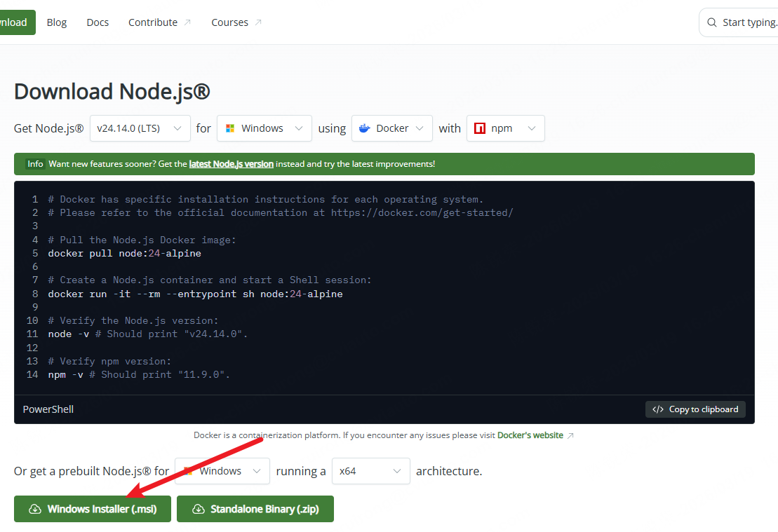Click the '# Pull the Node.js Docker image:' comment
Viewport: 778px width, 532px height.
[x=142, y=240]
